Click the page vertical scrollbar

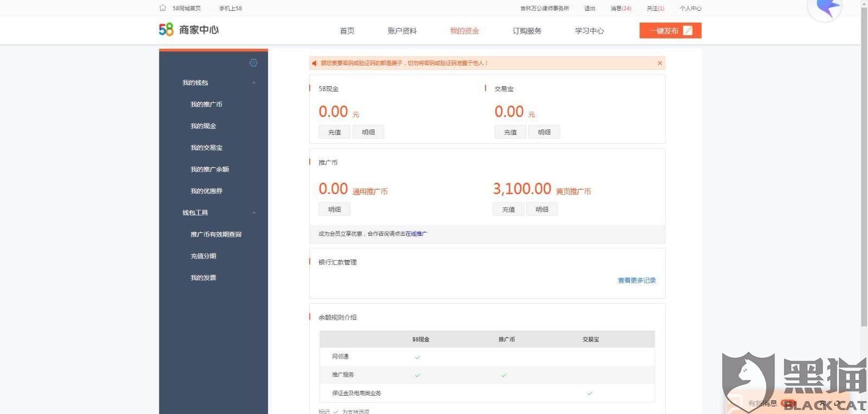click(864, 163)
